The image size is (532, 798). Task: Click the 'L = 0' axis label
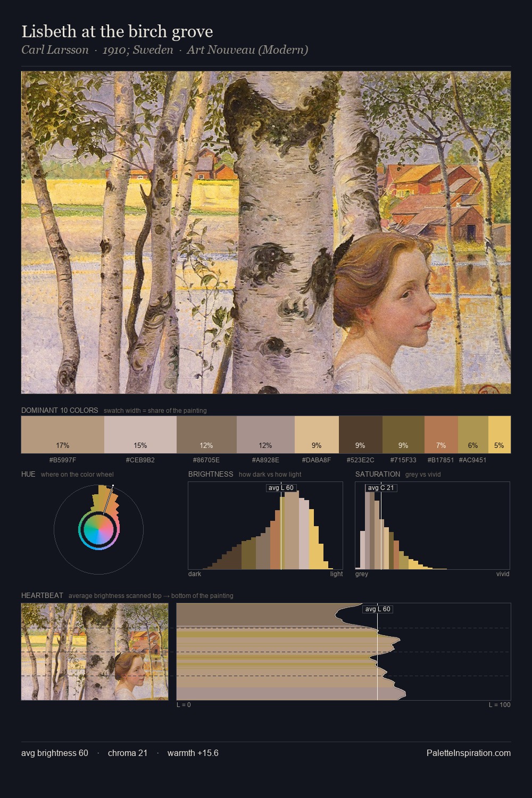pyautogui.click(x=184, y=704)
